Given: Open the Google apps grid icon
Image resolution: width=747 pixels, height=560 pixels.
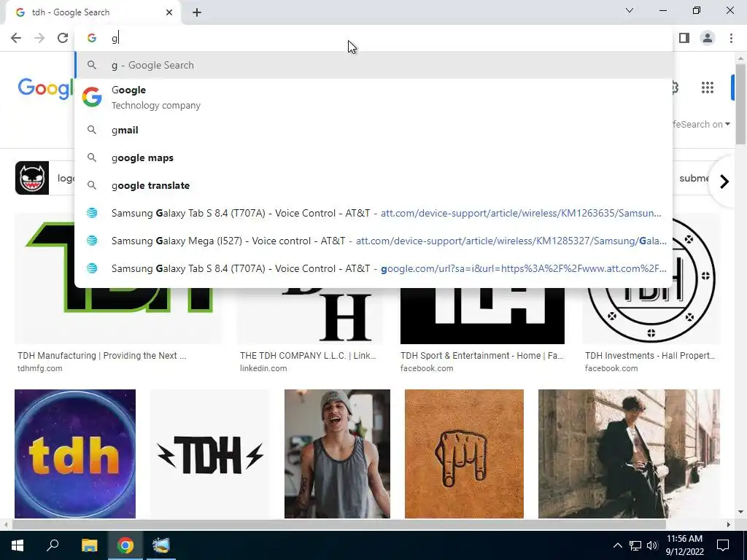Looking at the screenshot, I should click(x=708, y=87).
